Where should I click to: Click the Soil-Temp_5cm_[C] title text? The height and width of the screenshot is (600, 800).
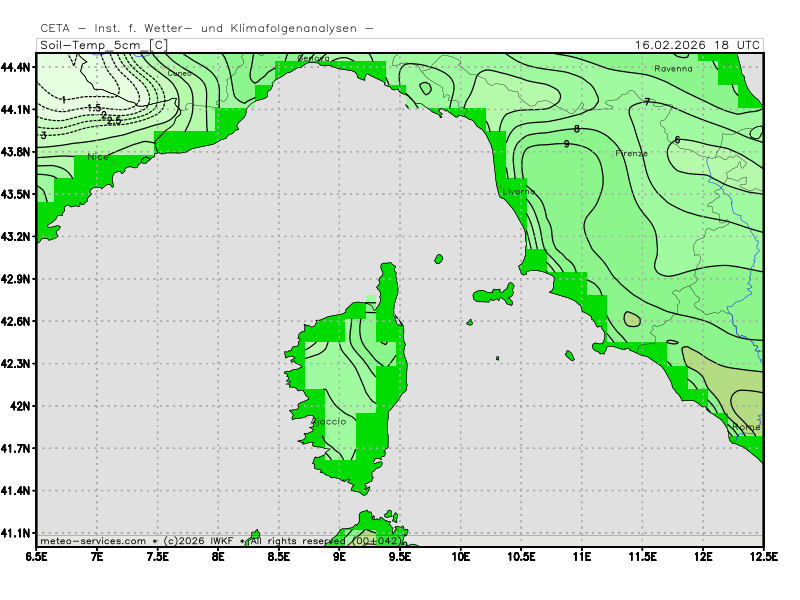(102, 45)
